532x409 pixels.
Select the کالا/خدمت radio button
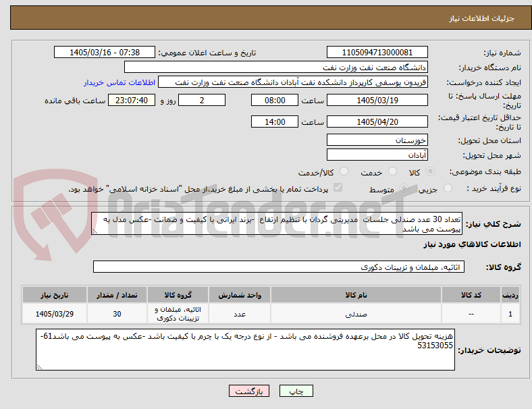344,171
